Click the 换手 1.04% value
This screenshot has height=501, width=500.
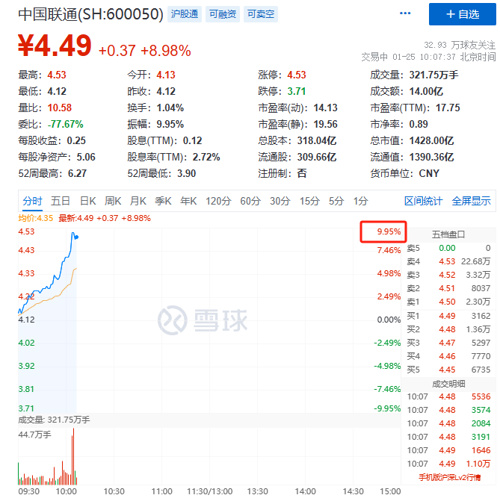[x=170, y=108]
